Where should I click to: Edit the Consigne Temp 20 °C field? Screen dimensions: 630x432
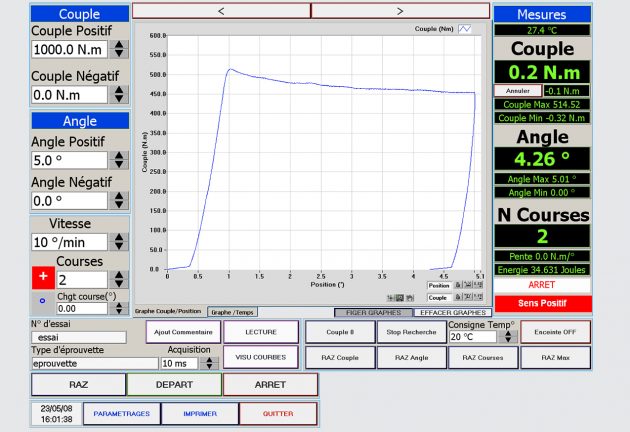tap(473, 336)
